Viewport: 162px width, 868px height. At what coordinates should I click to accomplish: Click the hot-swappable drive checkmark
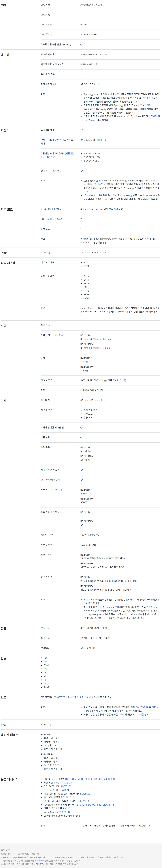[81, 171]
